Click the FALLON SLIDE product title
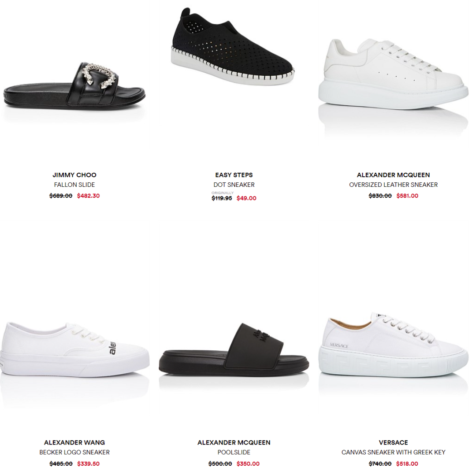Image resolution: width=476 pixels, height=475 pixels. [x=74, y=185]
